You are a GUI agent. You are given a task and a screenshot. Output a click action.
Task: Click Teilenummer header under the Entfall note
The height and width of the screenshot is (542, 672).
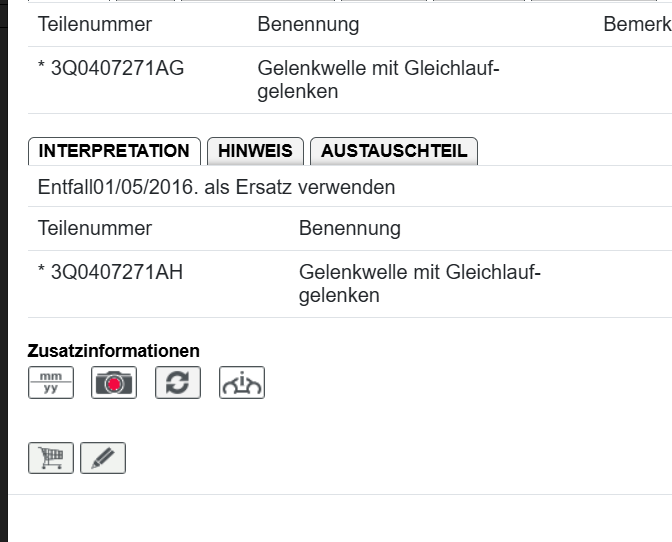click(x=94, y=228)
